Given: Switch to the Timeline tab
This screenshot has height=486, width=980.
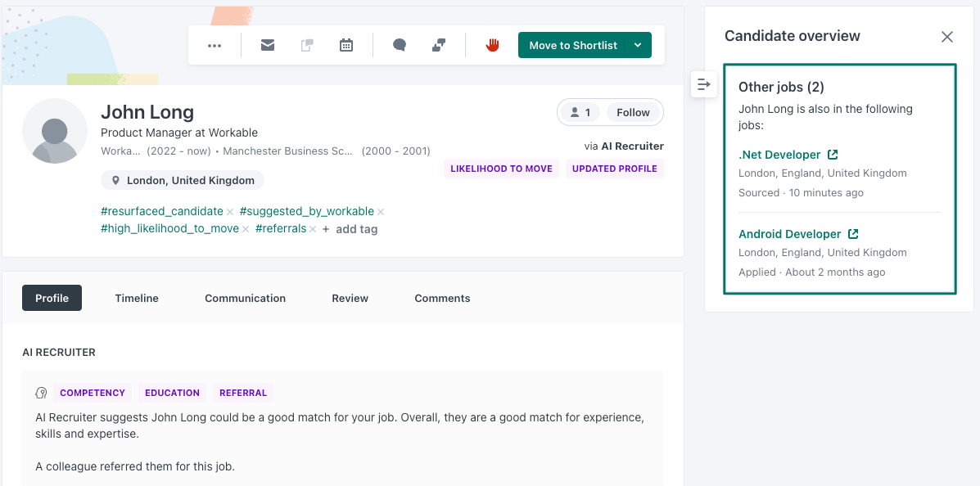Looking at the screenshot, I should coord(137,298).
